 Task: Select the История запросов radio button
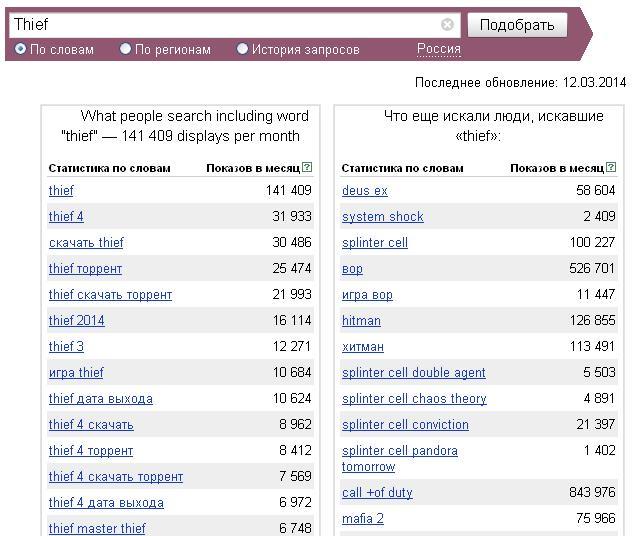[x=242, y=49]
